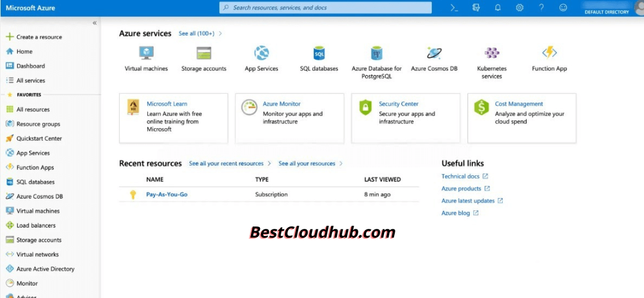
Task: Select Azure Cosmos DB in the sidebar
Action: (39, 197)
